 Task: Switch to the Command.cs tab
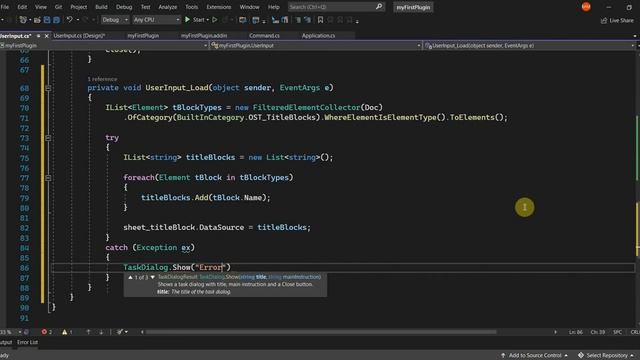[x=264, y=36]
